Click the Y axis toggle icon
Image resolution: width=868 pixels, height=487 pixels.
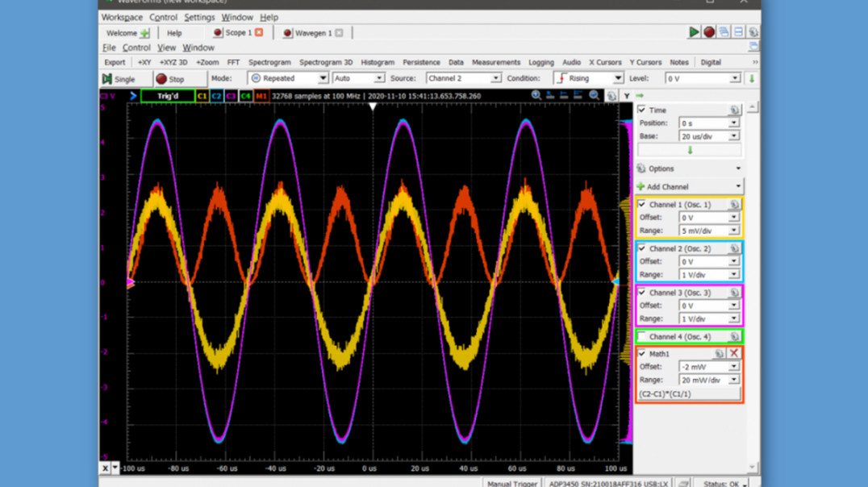627,96
